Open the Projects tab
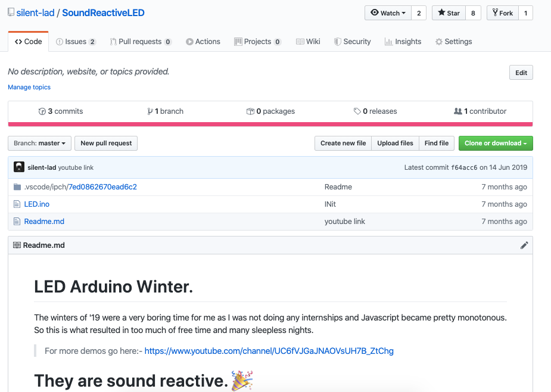551x392 pixels. pos(257,42)
